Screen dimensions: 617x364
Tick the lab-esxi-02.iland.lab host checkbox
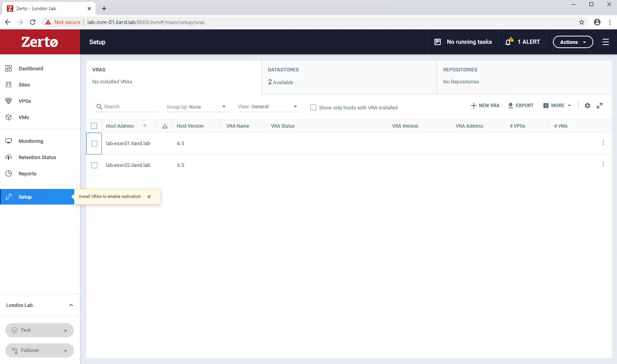94,165
